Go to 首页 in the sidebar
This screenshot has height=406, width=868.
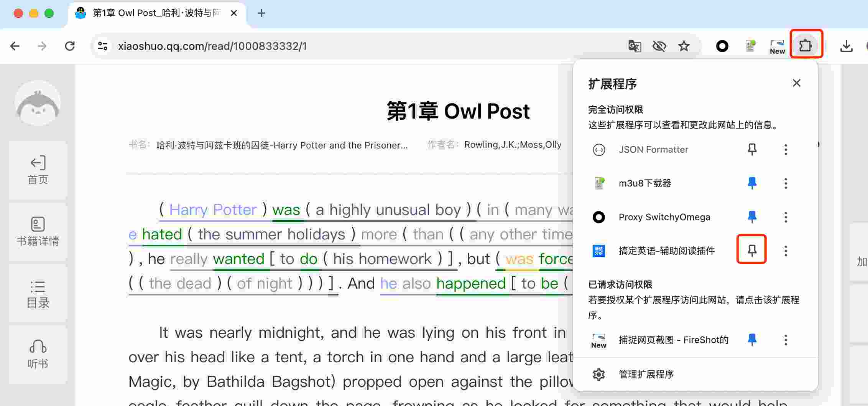tap(38, 170)
